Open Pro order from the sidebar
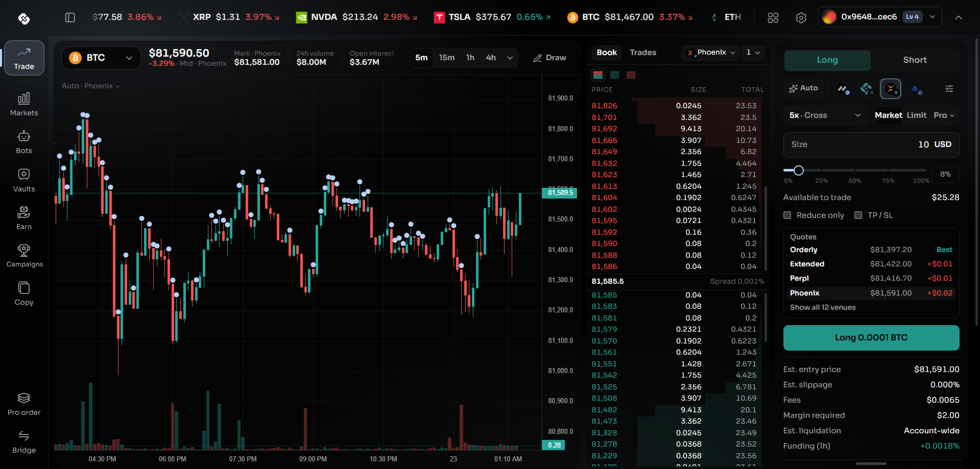Screen dimensions: 980x469 click(x=24, y=404)
